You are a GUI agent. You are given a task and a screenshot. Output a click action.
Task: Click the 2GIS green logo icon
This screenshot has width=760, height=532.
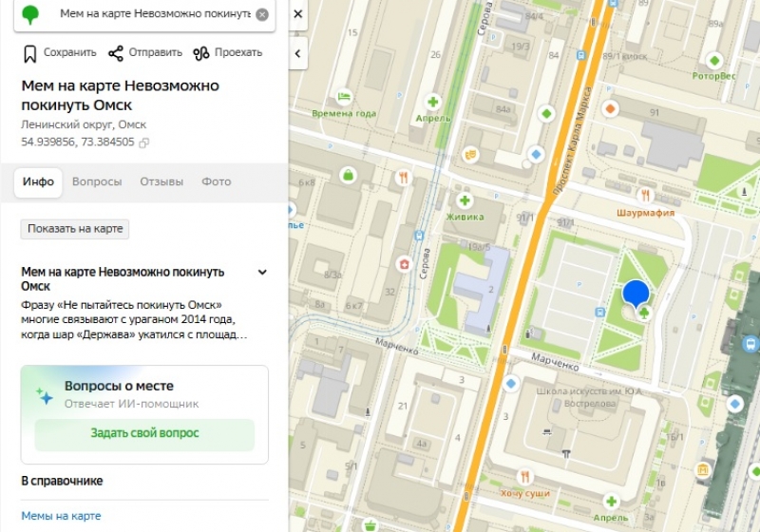[30, 14]
